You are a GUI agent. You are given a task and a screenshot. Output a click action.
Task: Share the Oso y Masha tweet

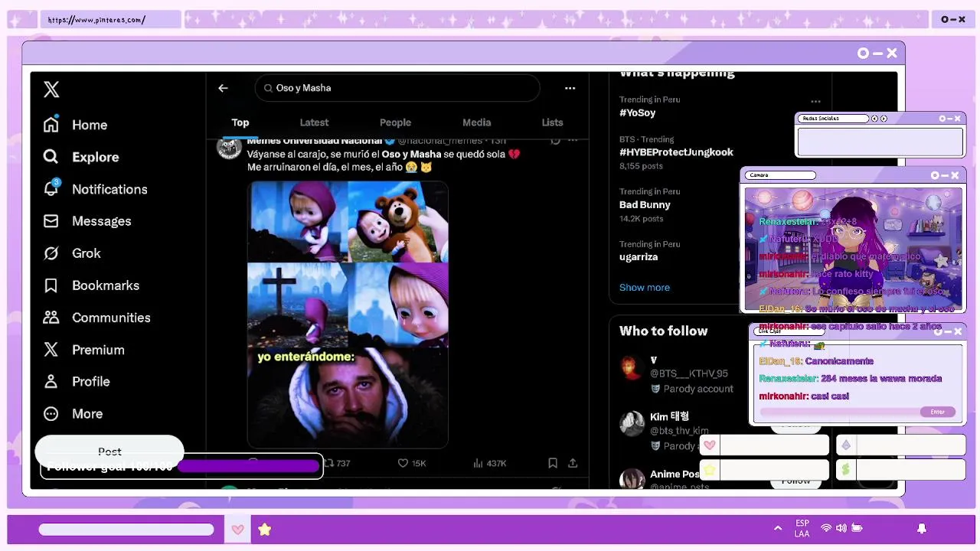click(573, 463)
